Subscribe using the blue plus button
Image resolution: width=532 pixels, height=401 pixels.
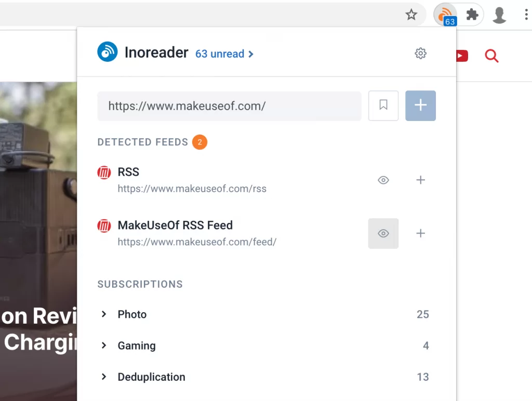point(420,105)
